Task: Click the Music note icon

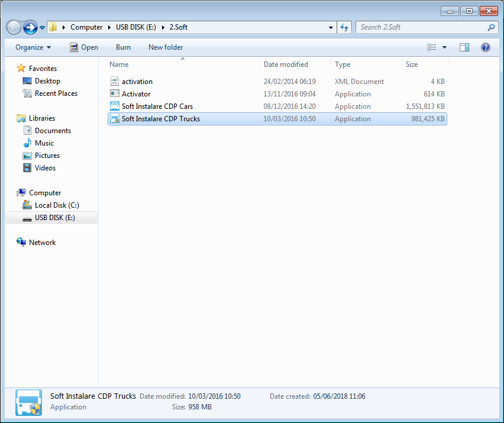Action: click(x=28, y=143)
